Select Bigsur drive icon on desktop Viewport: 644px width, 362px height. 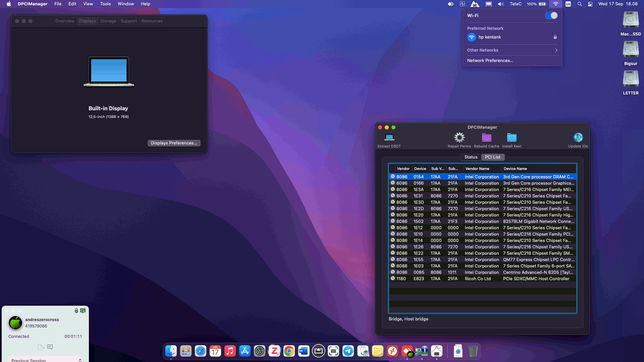coord(631,53)
